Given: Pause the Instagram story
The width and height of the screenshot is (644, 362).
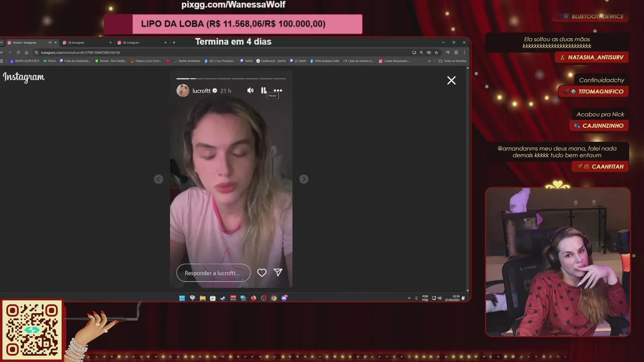Looking at the screenshot, I should pyautogui.click(x=264, y=90).
